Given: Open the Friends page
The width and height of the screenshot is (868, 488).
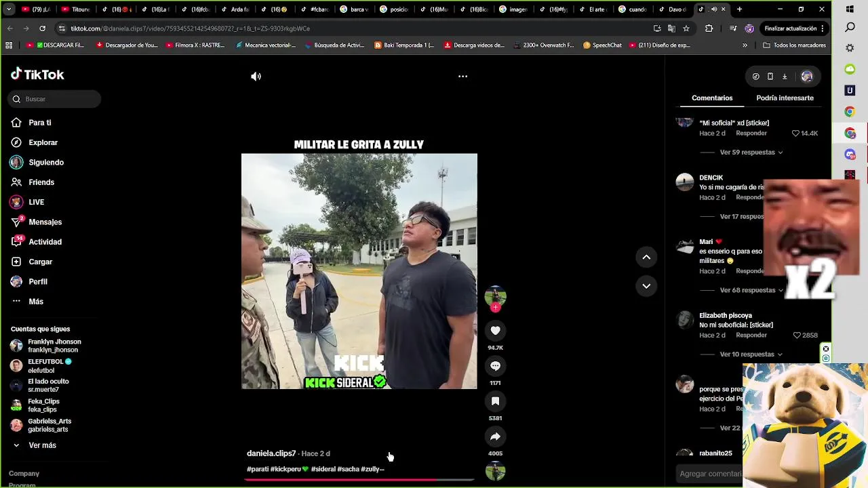Looking at the screenshot, I should (x=41, y=182).
